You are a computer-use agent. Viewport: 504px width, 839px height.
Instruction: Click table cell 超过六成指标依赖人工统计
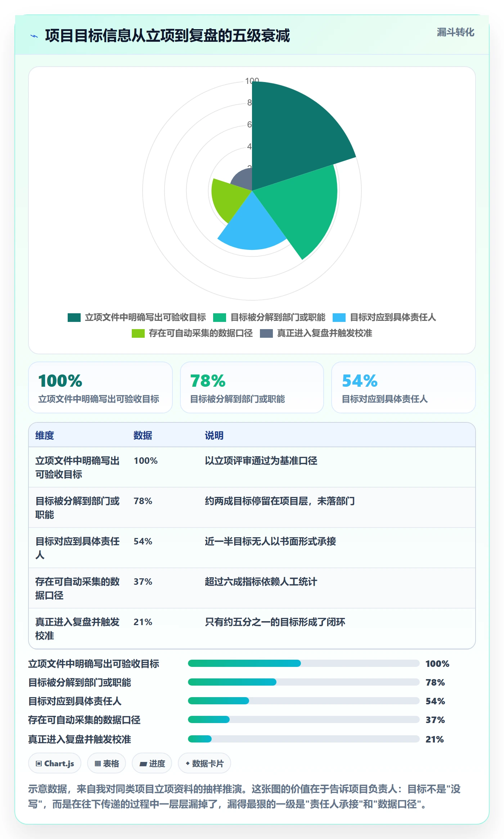click(x=261, y=582)
